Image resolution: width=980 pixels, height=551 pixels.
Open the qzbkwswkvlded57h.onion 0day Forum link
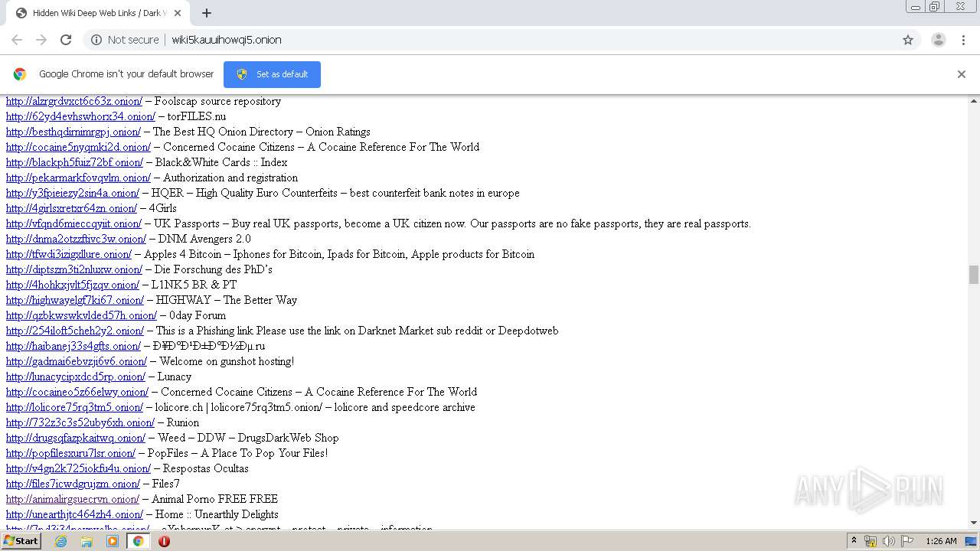[81, 315]
